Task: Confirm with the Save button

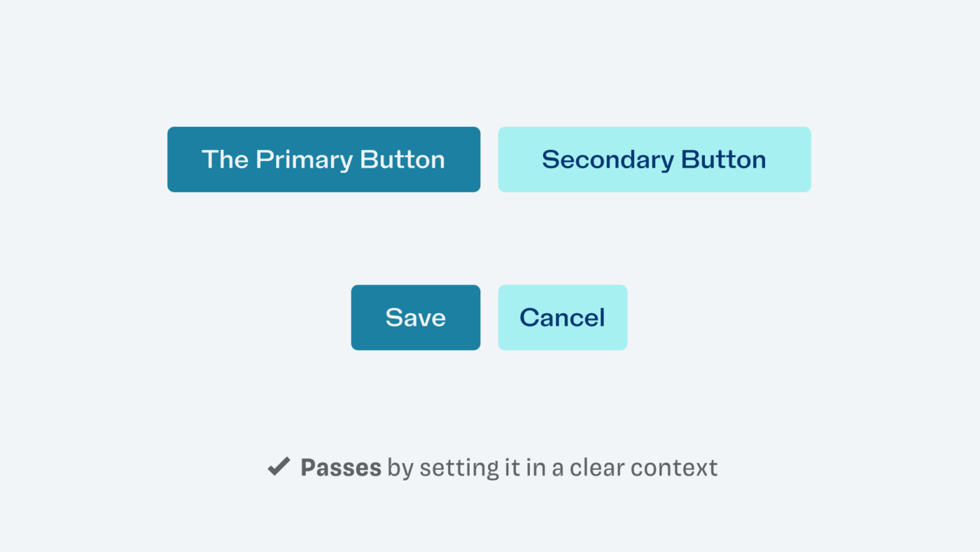Action: click(x=416, y=317)
